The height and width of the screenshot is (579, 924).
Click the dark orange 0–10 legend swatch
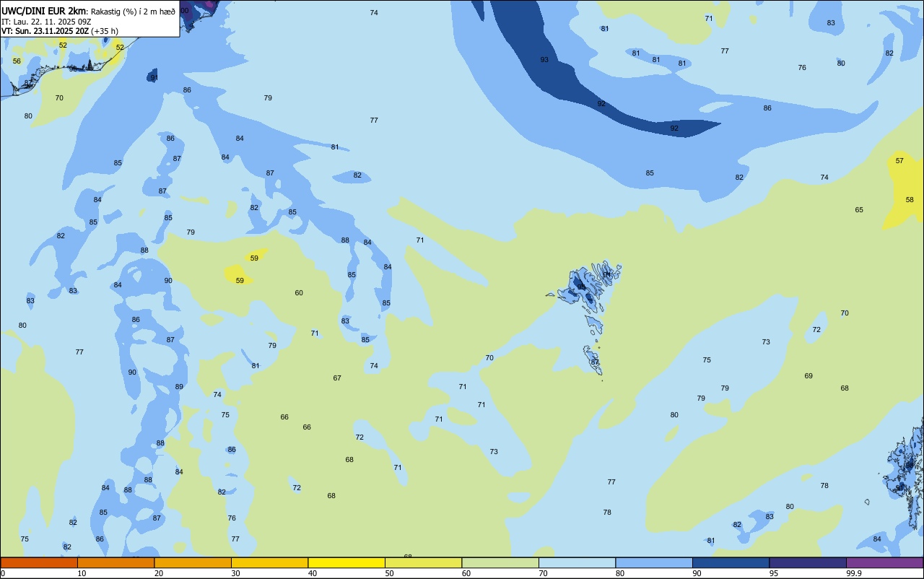[39, 562]
